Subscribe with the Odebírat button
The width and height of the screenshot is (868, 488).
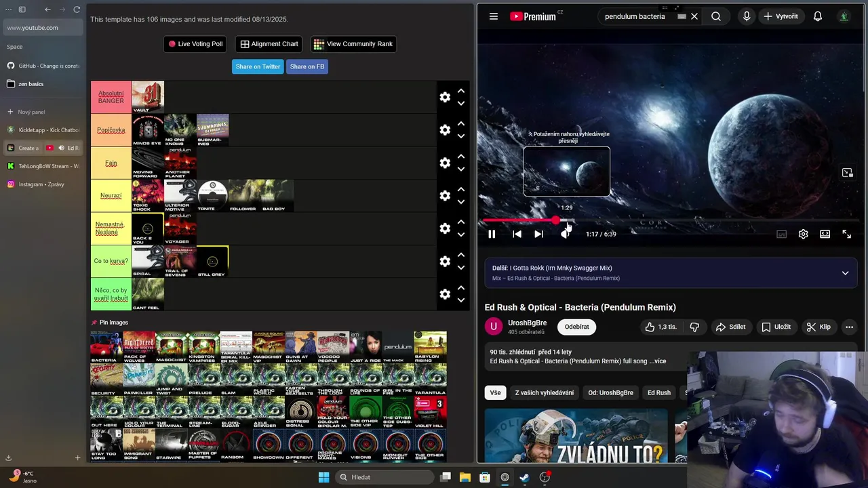pos(577,327)
